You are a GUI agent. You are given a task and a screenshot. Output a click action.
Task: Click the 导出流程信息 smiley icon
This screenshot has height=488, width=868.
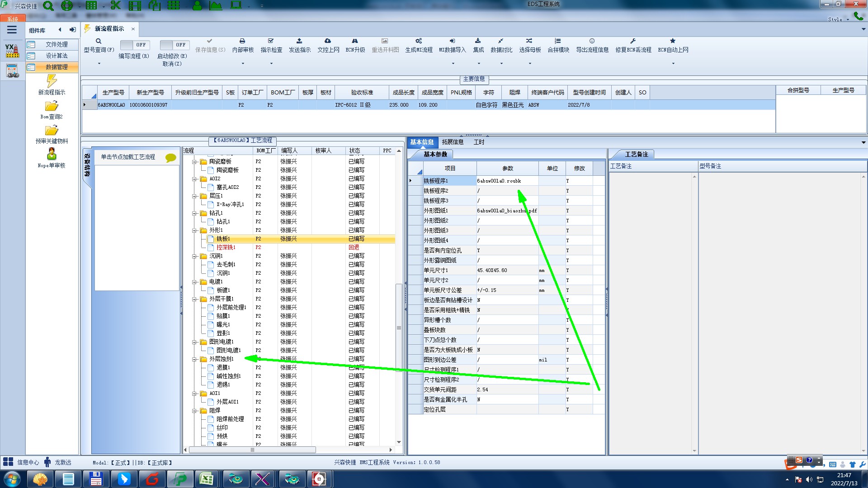592,41
